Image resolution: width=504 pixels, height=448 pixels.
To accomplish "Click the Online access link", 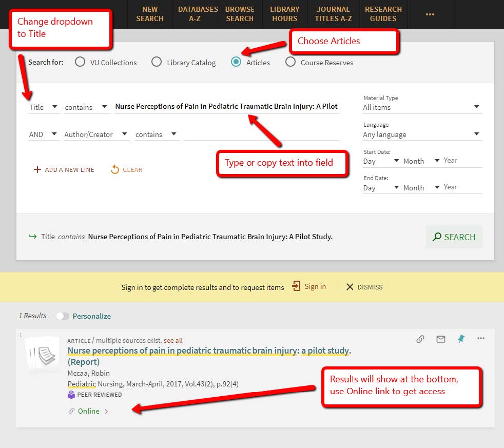I will pos(88,411).
